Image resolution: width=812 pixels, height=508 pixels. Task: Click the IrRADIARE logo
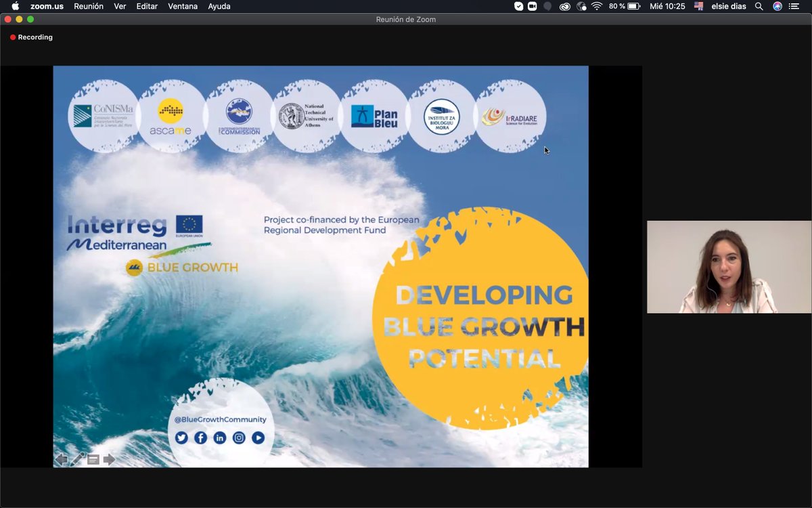(x=510, y=117)
